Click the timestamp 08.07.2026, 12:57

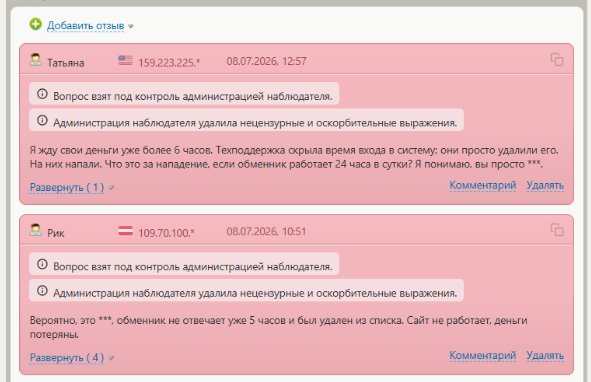266,61
